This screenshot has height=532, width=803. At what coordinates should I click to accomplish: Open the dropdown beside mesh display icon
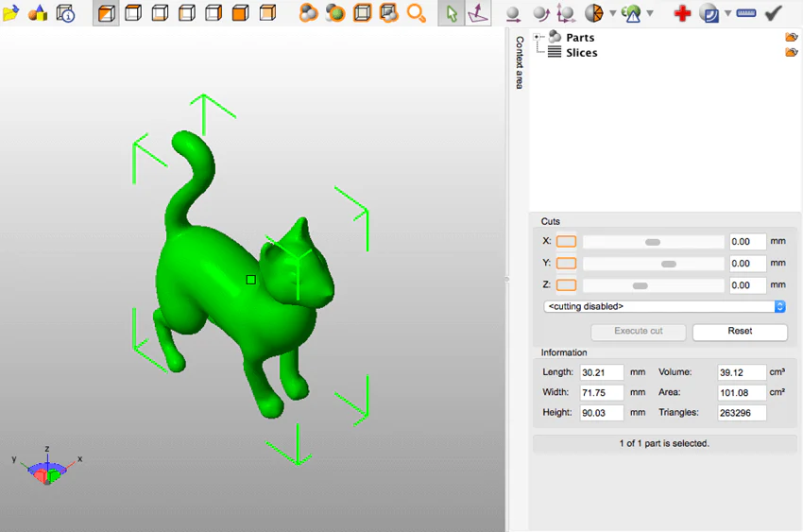612,13
